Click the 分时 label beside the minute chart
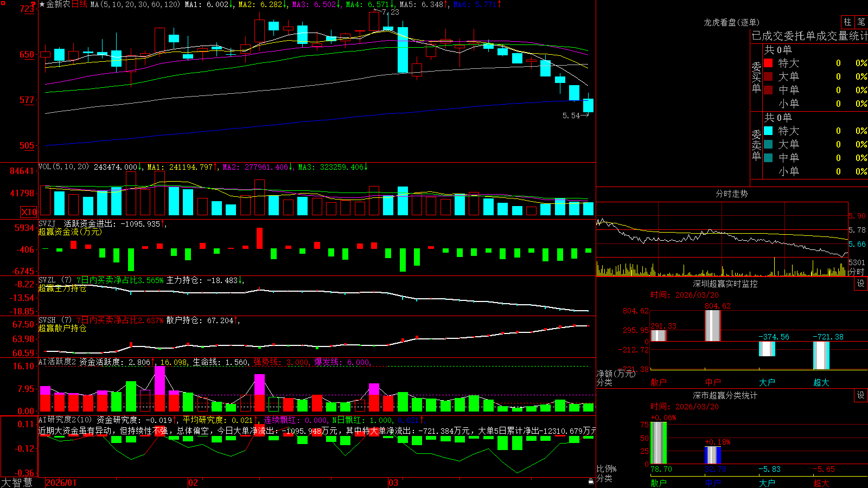The image size is (868, 488). [857, 272]
